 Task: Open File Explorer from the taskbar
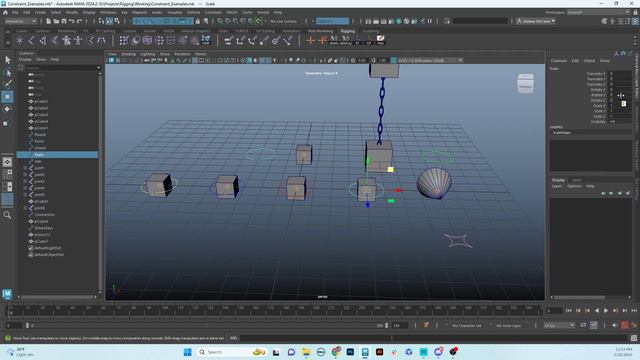[x=306, y=352]
